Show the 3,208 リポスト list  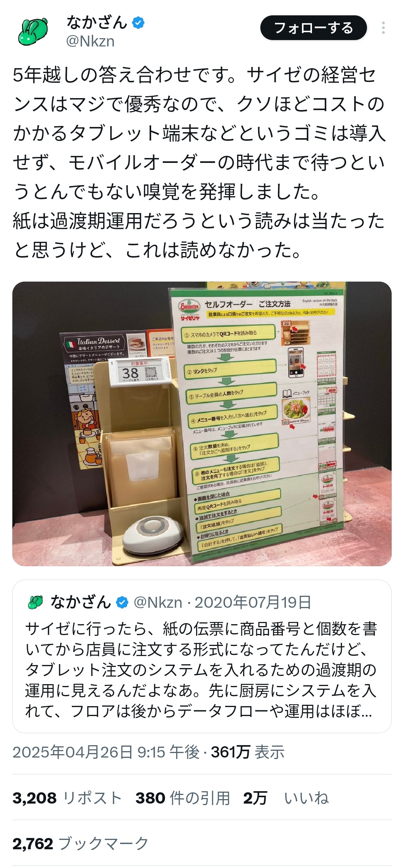[67, 798]
